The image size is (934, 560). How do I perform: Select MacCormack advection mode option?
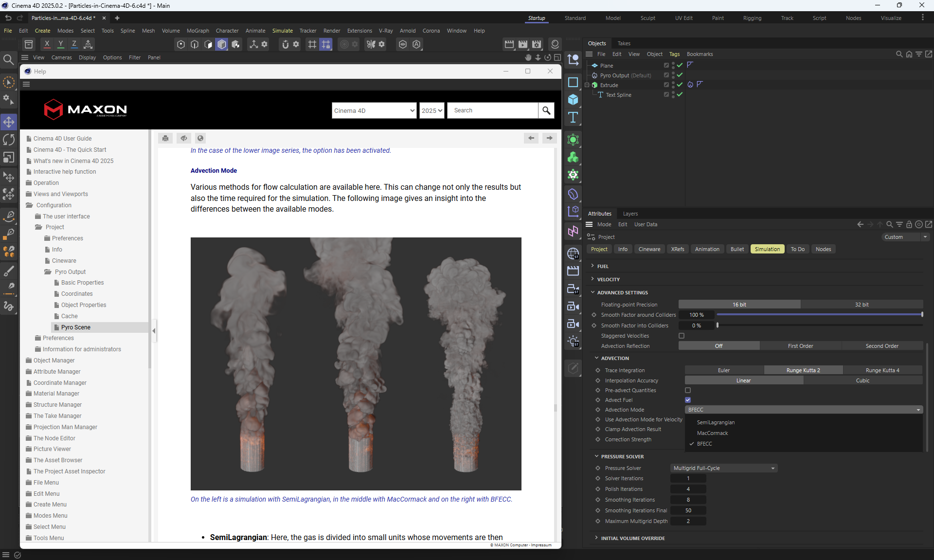click(712, 433)
